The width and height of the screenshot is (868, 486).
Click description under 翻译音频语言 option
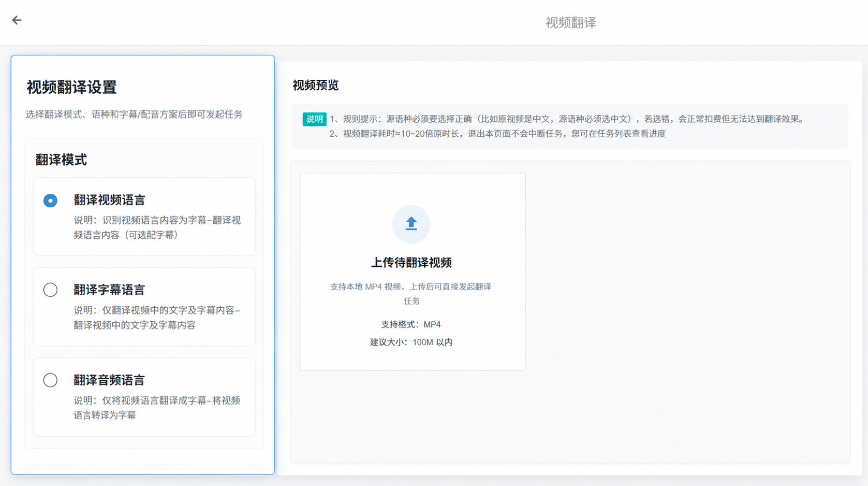point(157,408)
